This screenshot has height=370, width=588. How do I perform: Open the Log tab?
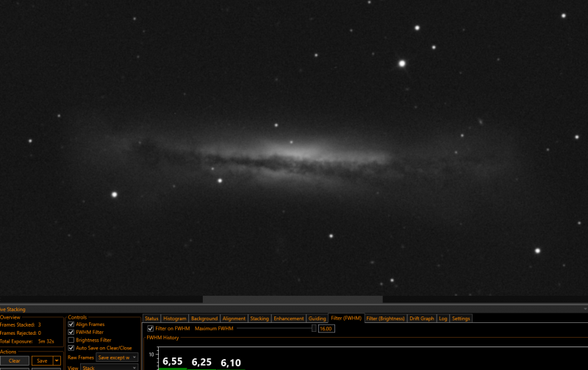coord(443,319)
